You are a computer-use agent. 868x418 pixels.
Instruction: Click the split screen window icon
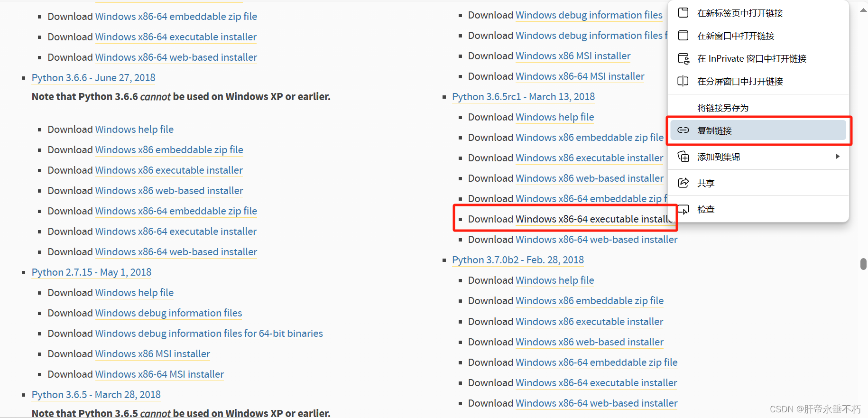pyautogui.click(x=683, y=81)
